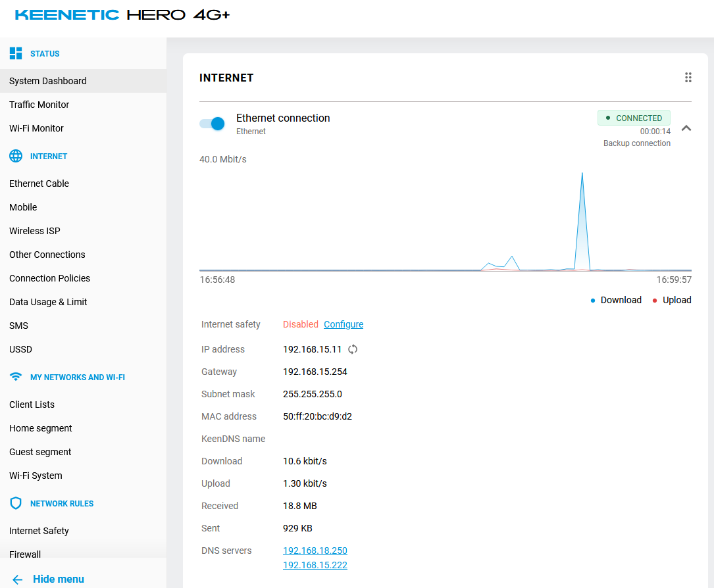Open DNS server 192.168.15.222 link
Viewport: 714px width, 588px height.
(315, 565)
